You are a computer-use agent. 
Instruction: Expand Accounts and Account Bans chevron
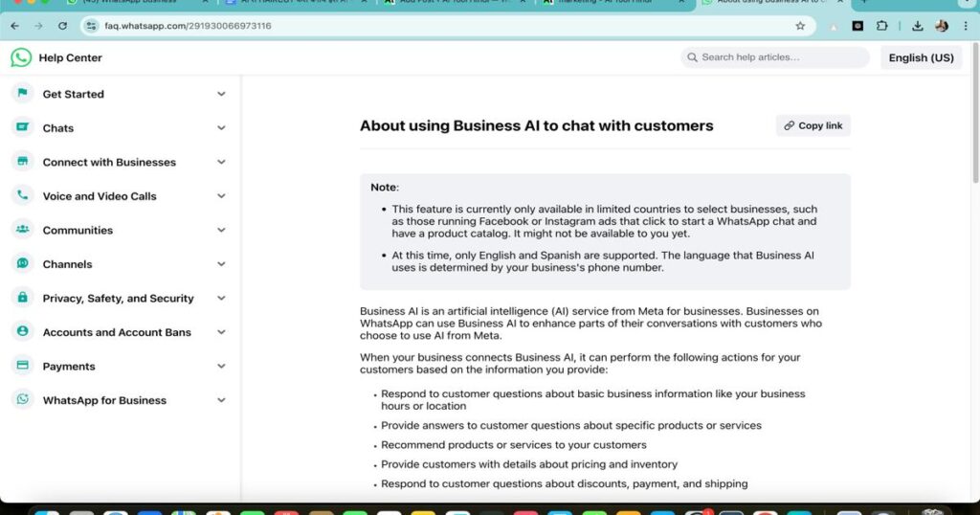[221, 332]
